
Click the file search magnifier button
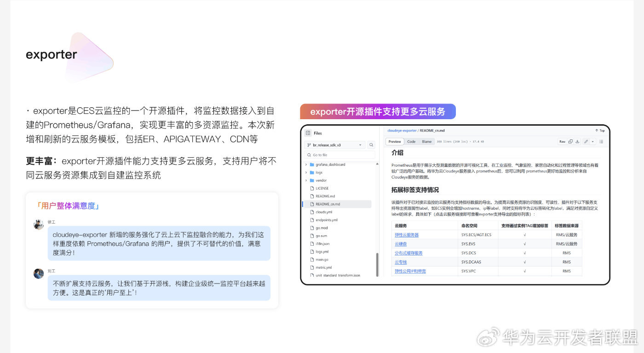click(371, 145)
